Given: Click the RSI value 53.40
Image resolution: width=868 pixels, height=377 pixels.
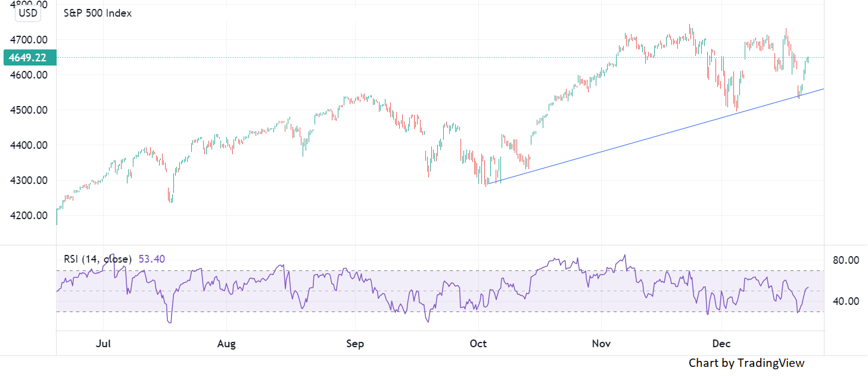Looking at the screenshot, I should coord(151,259).
